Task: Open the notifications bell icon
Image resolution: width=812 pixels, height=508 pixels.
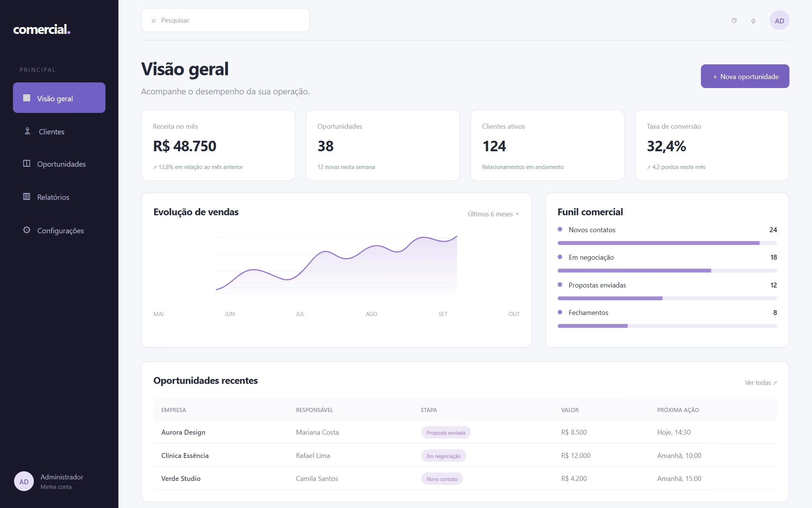Action: (753, 21)
